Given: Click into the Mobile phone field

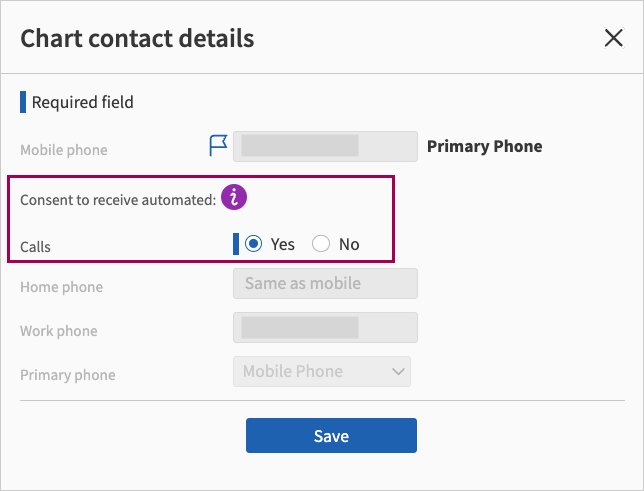Looking at the screenshot, I should (x=325, y=146).
